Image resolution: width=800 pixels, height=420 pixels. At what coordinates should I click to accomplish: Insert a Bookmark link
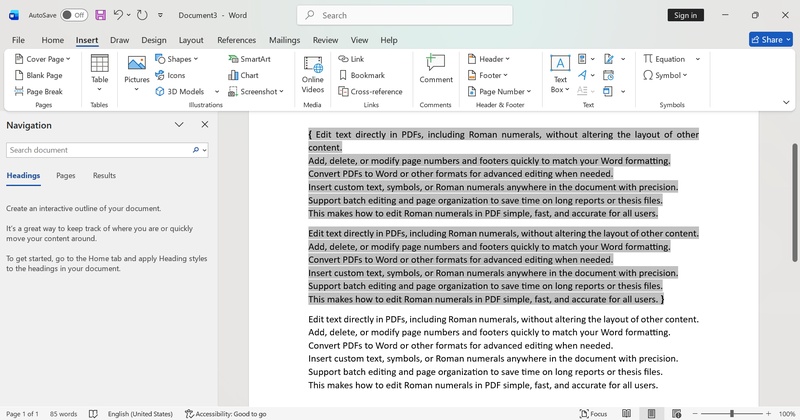tap(361, 75)
